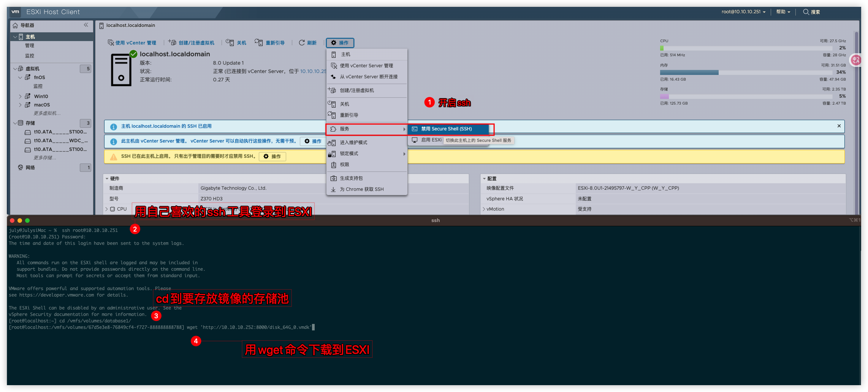Click the translate extension icon at right edge
This screenshot has height=392, width=868.
[856, 60]
